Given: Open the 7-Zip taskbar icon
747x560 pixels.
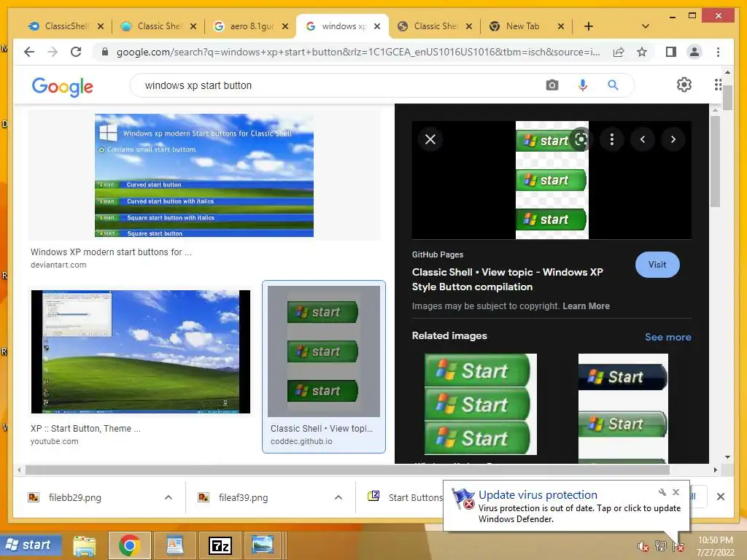Looking at the screenshot, I should click(x=220, y=545).
